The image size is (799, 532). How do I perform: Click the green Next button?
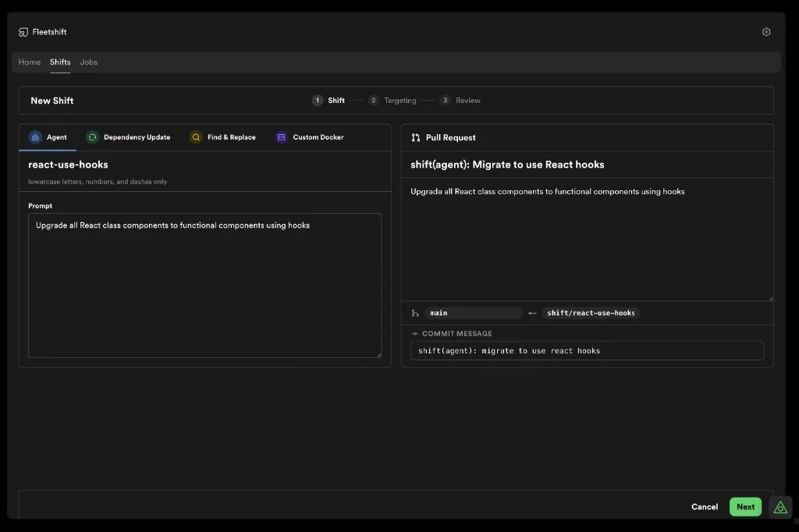(745, 506)
